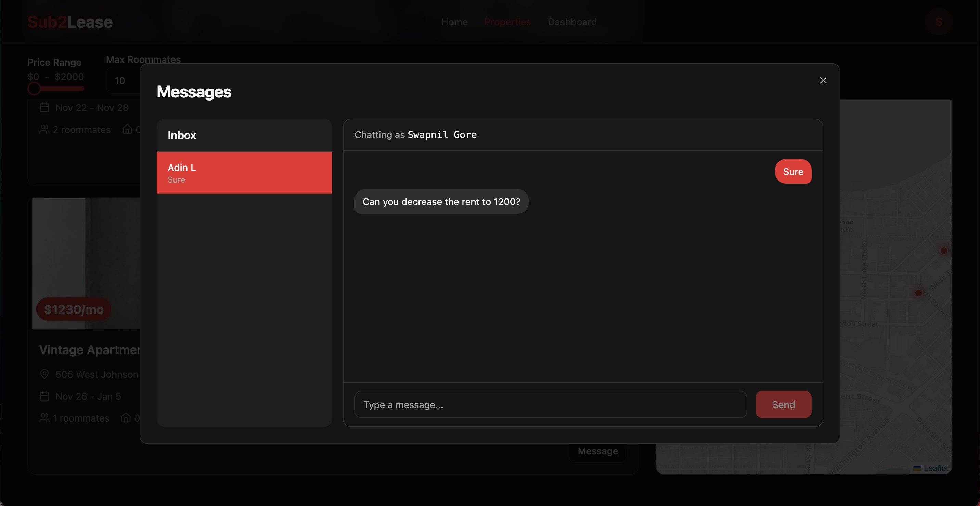
Task: Close the Messages dialog with X icon
Action: coord(823,81)
